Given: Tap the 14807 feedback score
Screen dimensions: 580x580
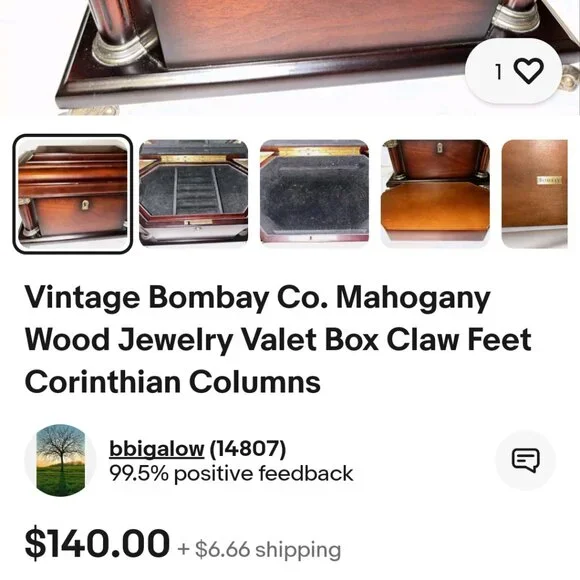Looking at the screenshot, I should coord(247,448).
